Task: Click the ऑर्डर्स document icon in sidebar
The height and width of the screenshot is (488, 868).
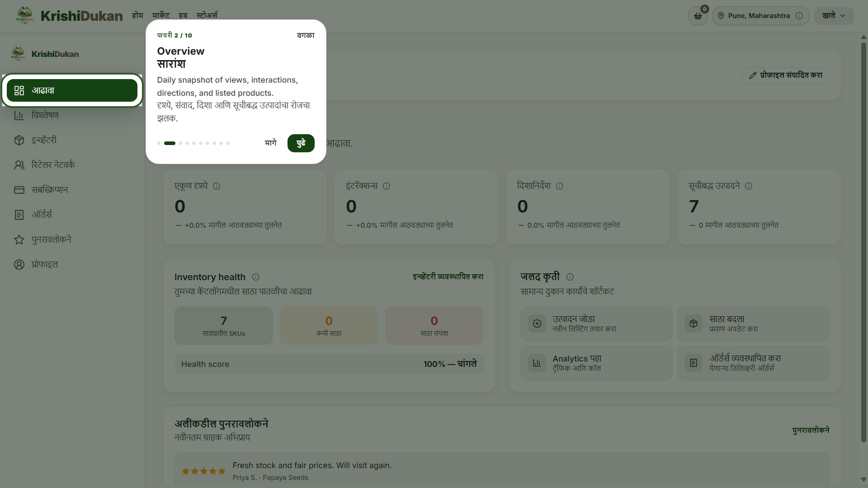Action: [19, 215]
